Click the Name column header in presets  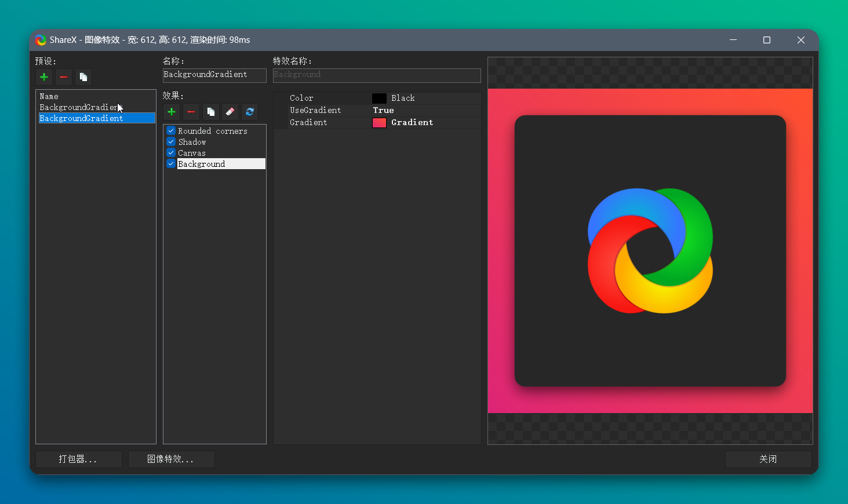point(49,96)
